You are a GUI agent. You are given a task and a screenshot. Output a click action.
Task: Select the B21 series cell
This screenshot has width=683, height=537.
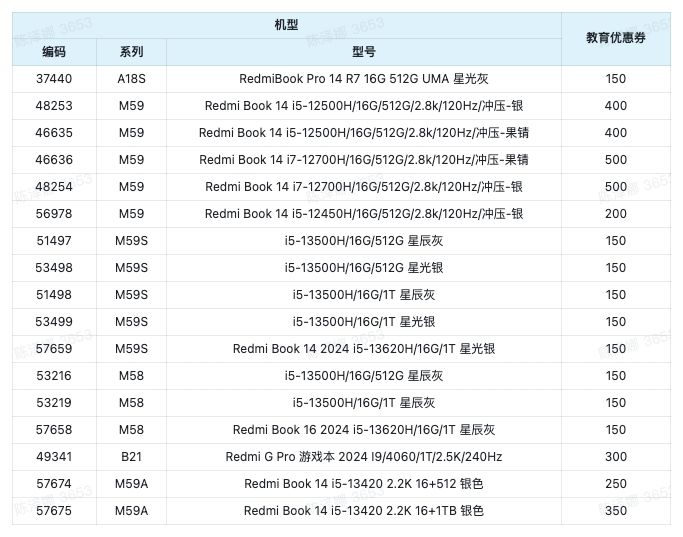(131, 456)
